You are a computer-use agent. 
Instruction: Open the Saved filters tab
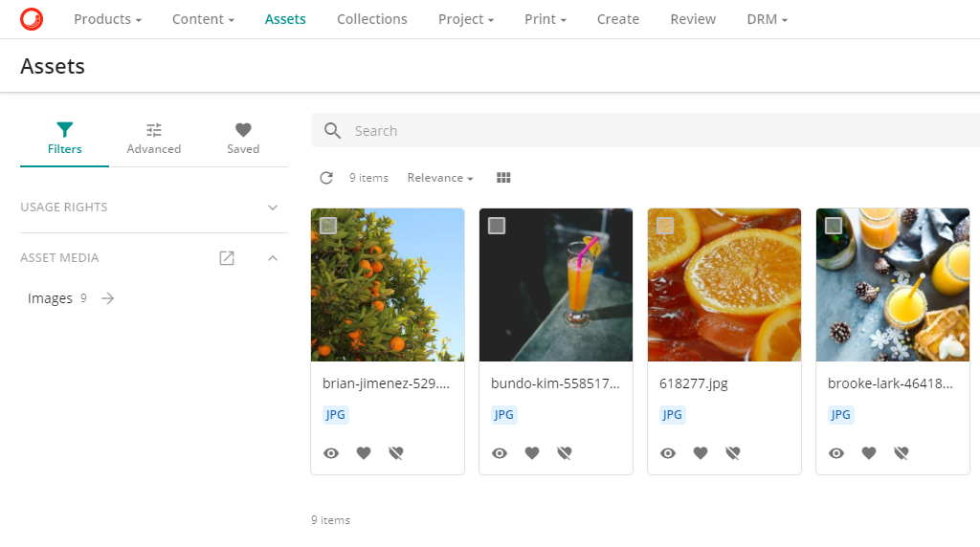pos(243,139)
